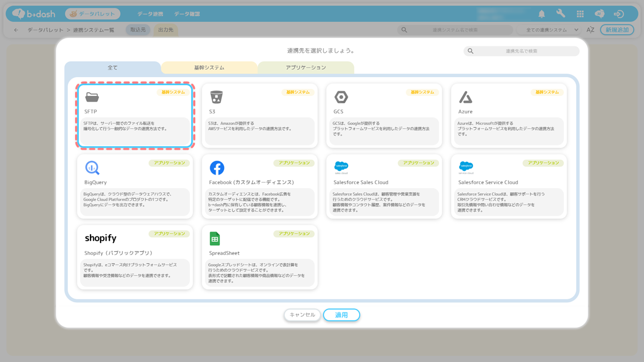
Task: Click the 新規追加 button
Action: pyautogui.click(x=617, y=30)
